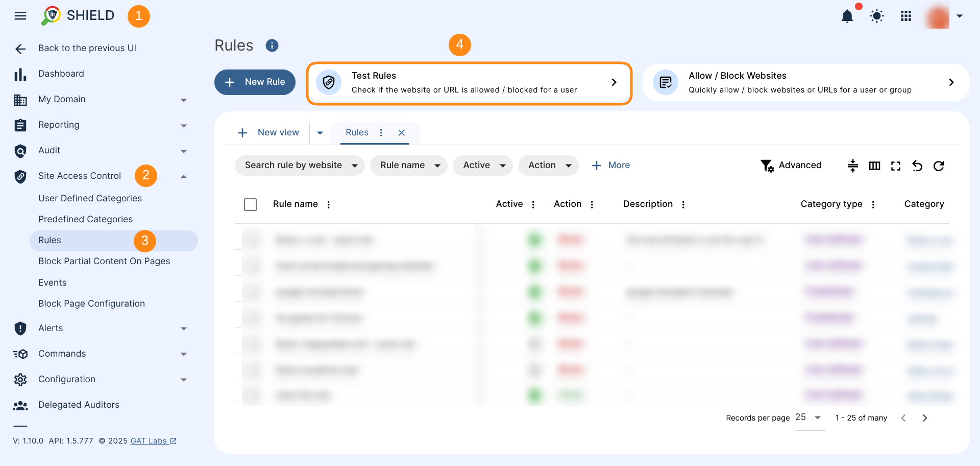
Task: Refresh the rules table
Action: [939, 166]
